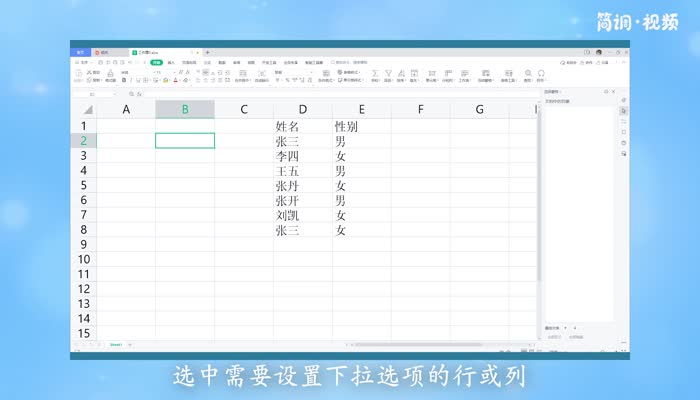
Task: Select column D header
Action: [x=303, y=110]
